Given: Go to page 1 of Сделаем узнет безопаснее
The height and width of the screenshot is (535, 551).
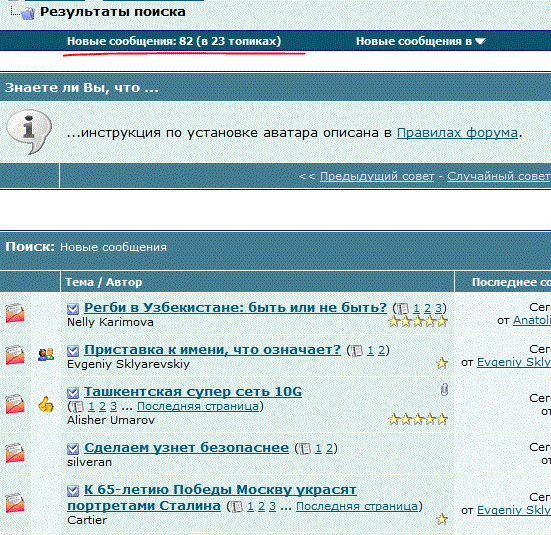Looking at the screenshot, I should pyautogui.click(x=318, y=449).
